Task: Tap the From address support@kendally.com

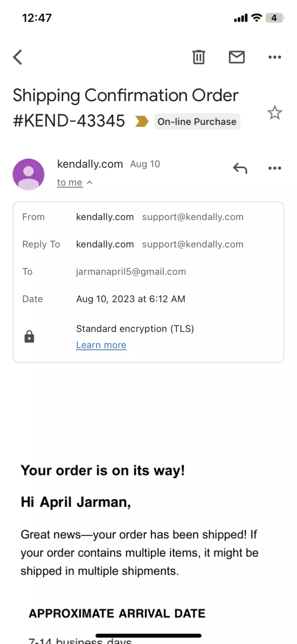Action: click(193, 217)
